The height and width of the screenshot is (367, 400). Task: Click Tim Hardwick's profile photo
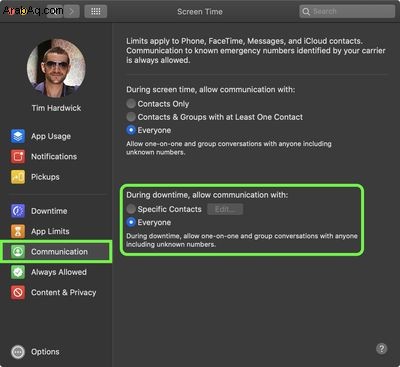point(56,68)
